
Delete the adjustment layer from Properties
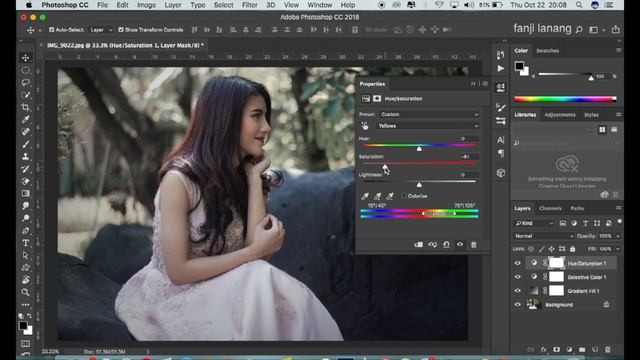(473, 244)
